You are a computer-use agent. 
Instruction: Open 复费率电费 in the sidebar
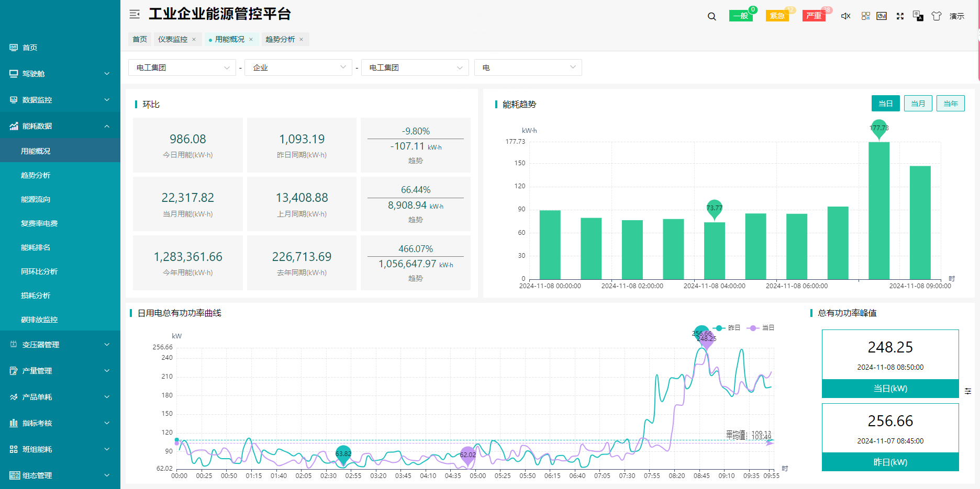point(60,223)
